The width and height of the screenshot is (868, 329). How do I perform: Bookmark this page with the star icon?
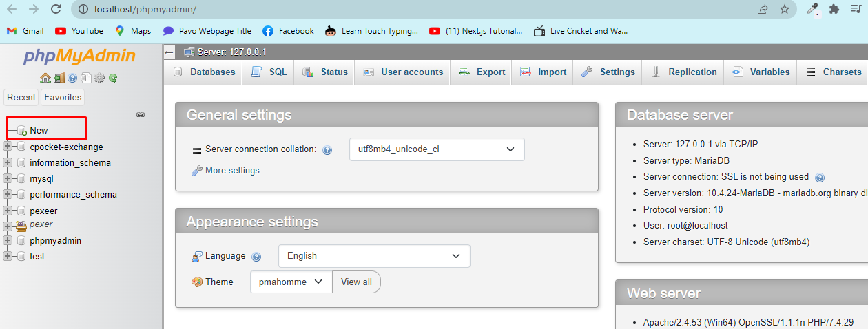784,9
